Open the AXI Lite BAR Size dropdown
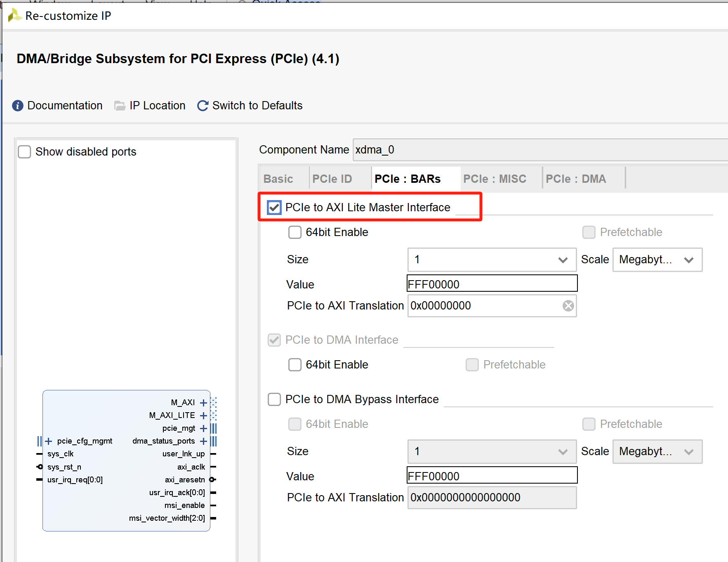Image resolution: width=728 pixels, height=562 pixels. [x=563, y=260]
